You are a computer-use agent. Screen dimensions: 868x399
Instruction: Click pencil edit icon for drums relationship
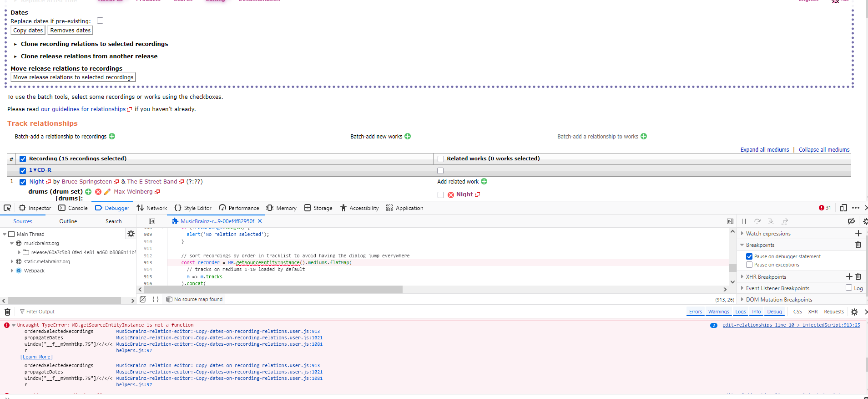click(x=107, y=192)
